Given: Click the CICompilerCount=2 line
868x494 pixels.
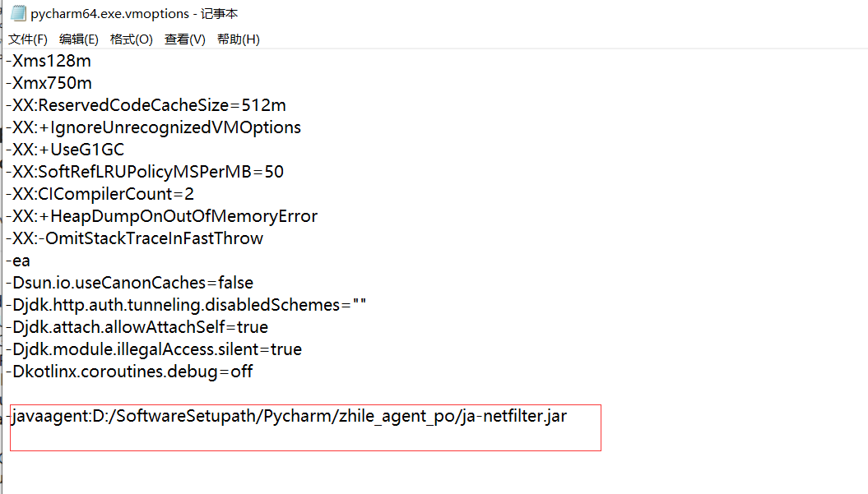Looking at the screenshot, I should 100,194.
